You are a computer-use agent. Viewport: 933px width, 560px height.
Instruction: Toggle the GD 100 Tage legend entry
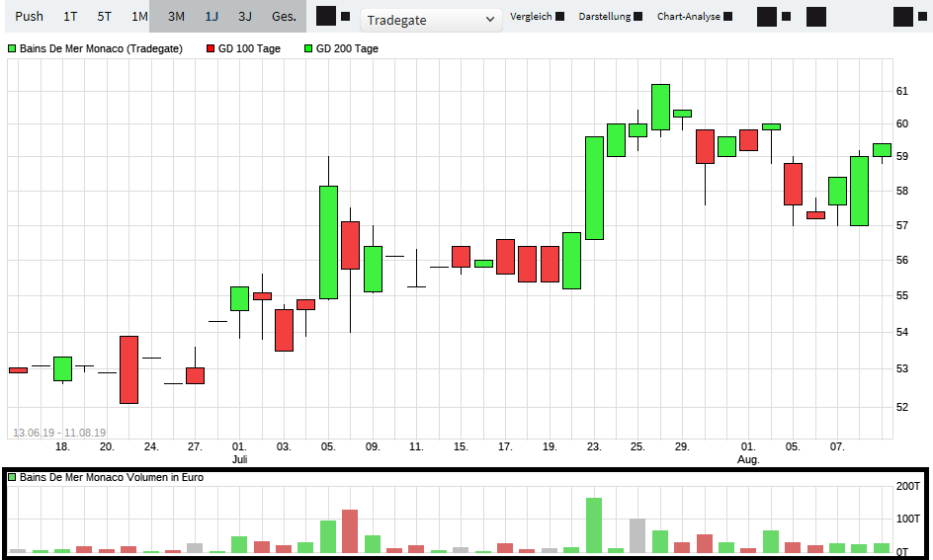(244, 48)
